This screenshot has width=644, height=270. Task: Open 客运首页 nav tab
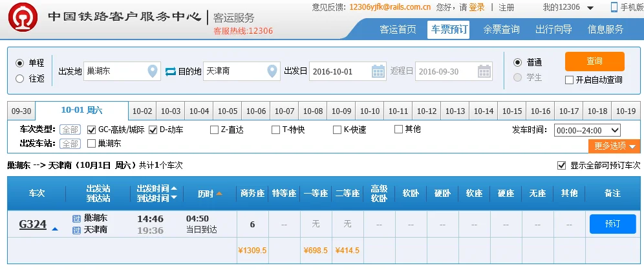[398, 29]
